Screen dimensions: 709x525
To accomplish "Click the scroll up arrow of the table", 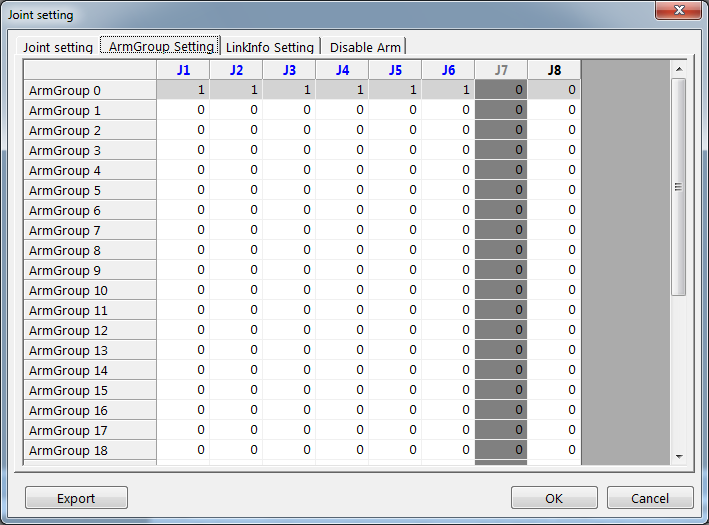I will click(x=678, y=68).
